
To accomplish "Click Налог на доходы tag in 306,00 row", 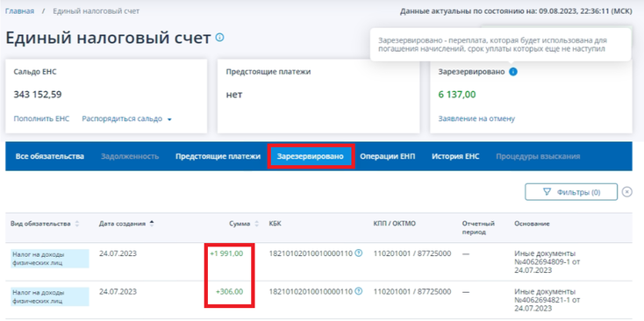I will (50, 296).
